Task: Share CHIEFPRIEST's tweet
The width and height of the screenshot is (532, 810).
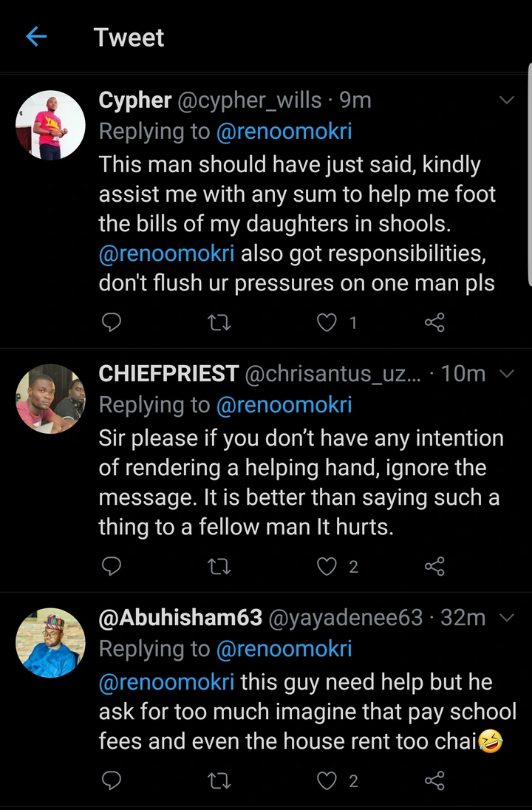Action: [434, 566]
